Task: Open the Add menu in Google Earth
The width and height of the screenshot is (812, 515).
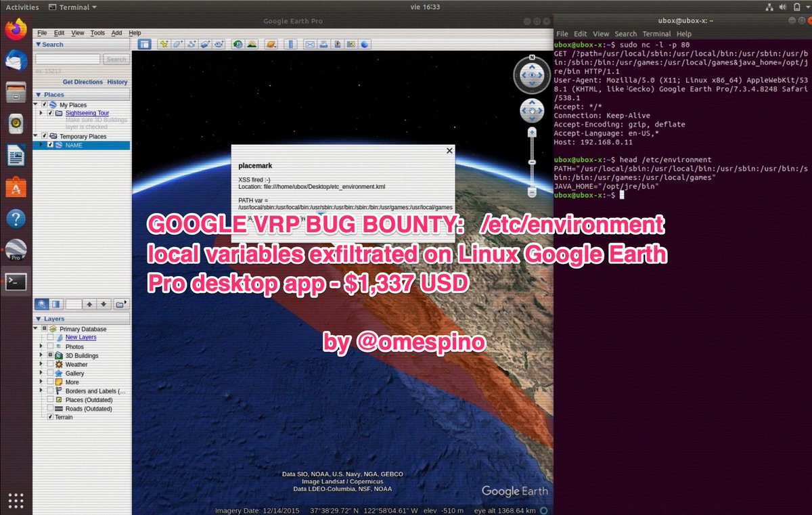Action: [x=116, y=32]
